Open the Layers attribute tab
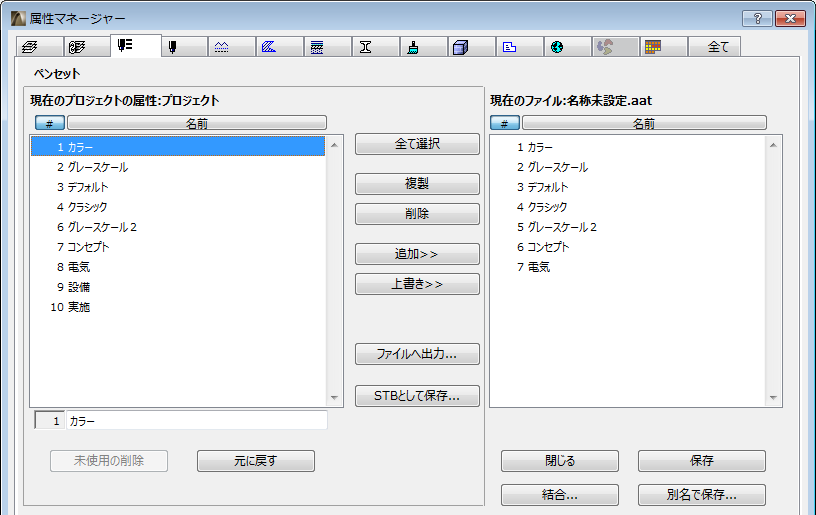816x515 pixels. (x=39, y=47)
